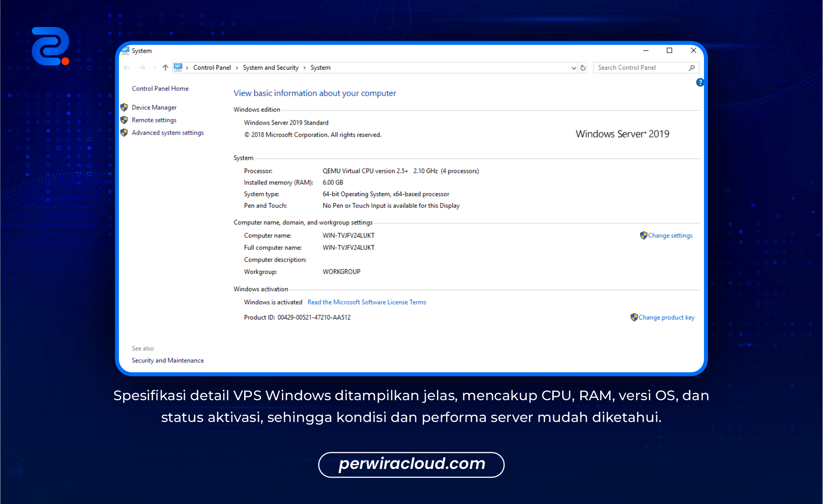Click the System window title icon

coord(125,51)
